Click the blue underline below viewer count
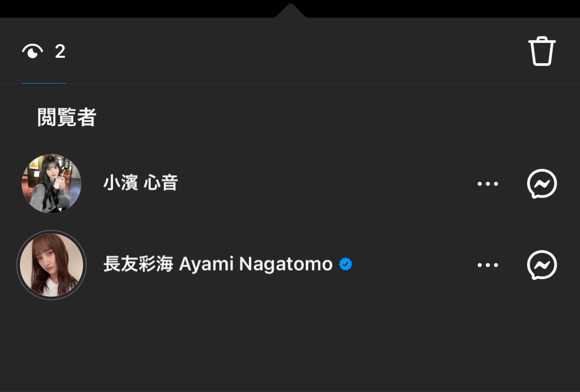Screen dimensions: 580x392 tap(44, 83)
